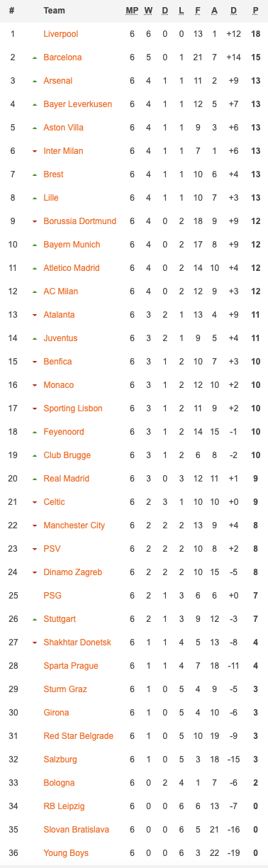
Task: Click the red down arrow beside Inter Milan
Action: (x=35, y=151)
